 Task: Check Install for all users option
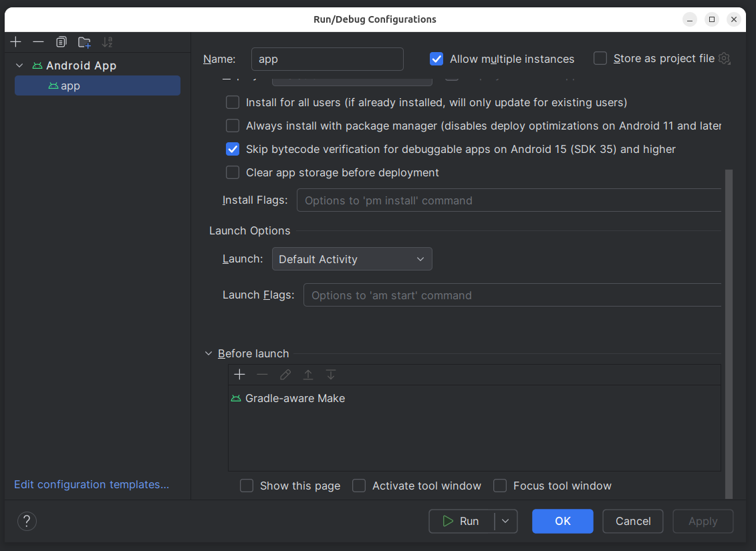click(x=233, y=103)
